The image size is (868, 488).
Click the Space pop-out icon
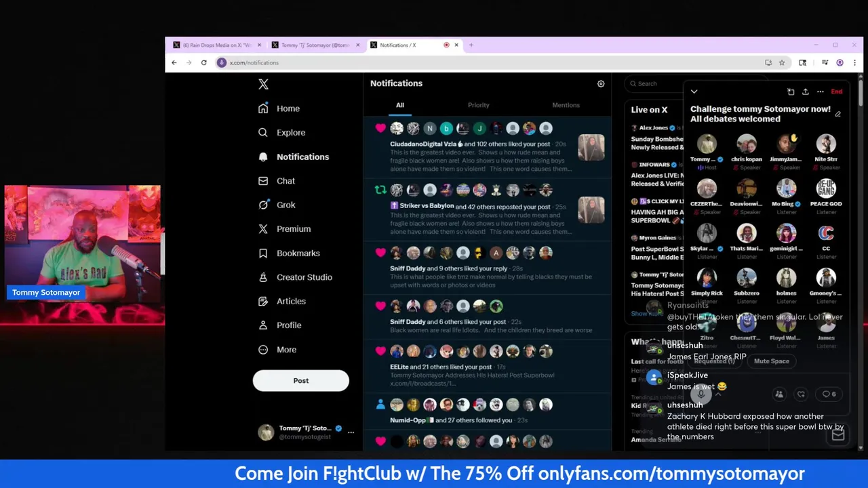pyautogui.click(x=791, y=91)
